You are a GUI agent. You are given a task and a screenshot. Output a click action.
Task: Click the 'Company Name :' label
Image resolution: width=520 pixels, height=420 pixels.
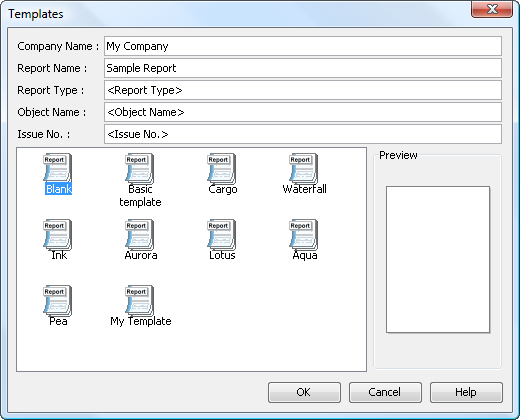click(58, 46)
